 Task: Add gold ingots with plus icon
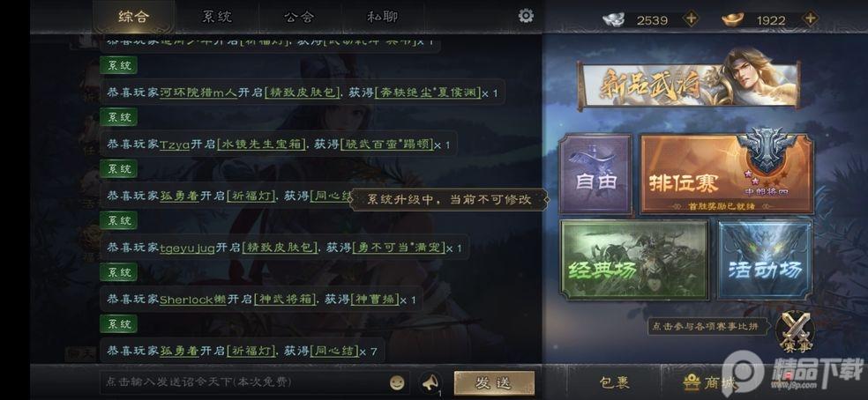click(x=810, y=19)
